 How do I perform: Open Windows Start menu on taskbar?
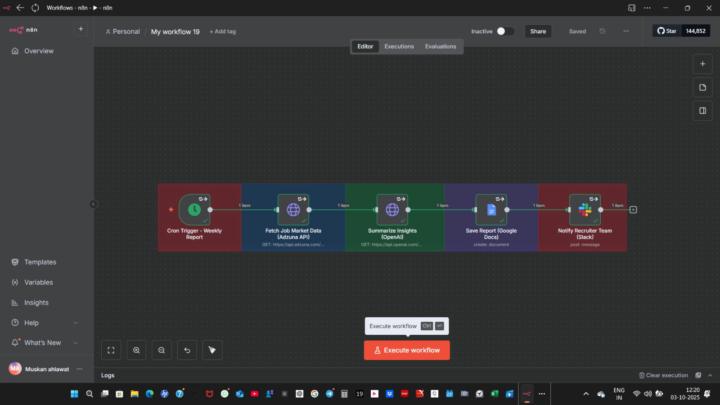click(x=73, y=394)
